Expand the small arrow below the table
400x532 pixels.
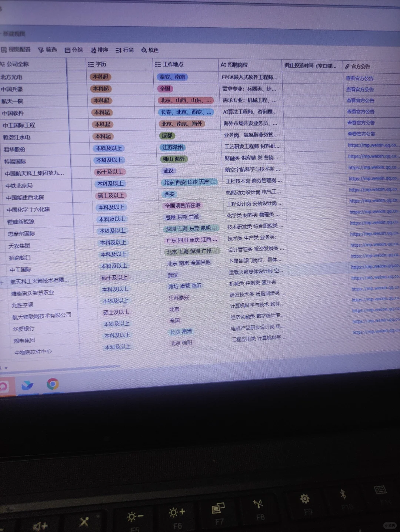[6, 368]
